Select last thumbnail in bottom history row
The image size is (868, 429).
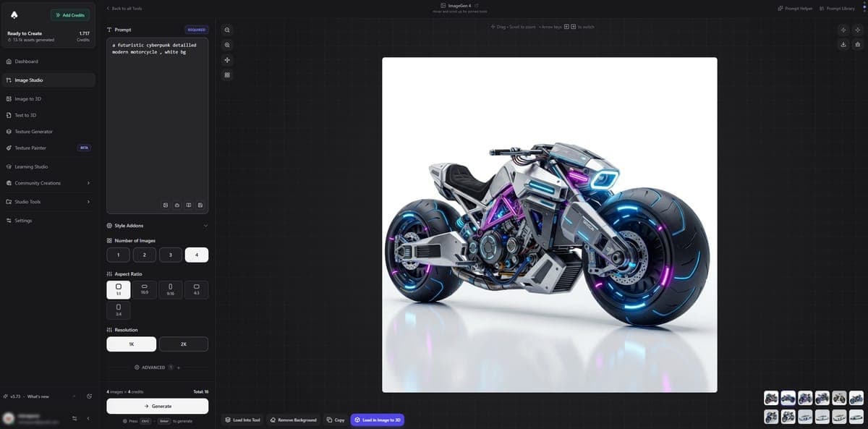856,417
